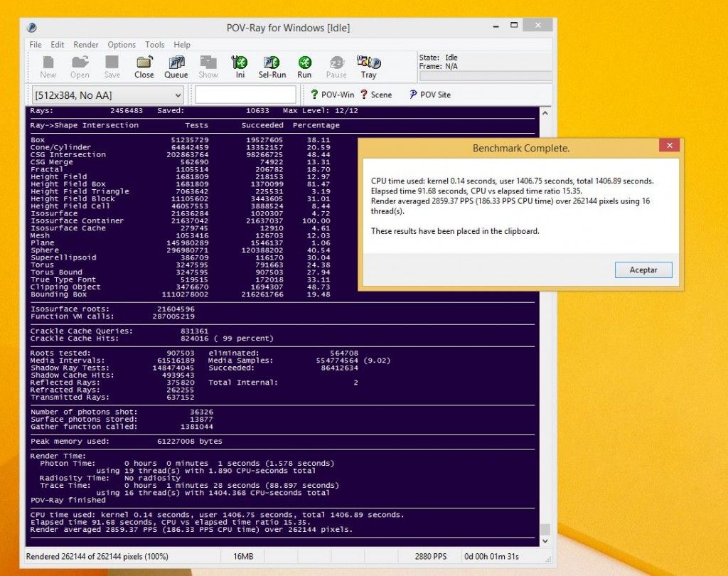This screenshot has width=728, height=576.
Task: Click the render progress bar
Action: tap(486, 77)
